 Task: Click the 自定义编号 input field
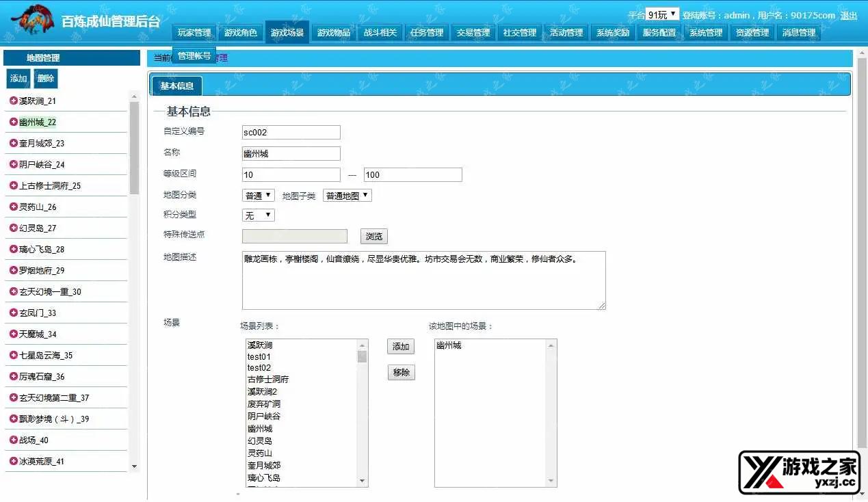tap(290, 132)
